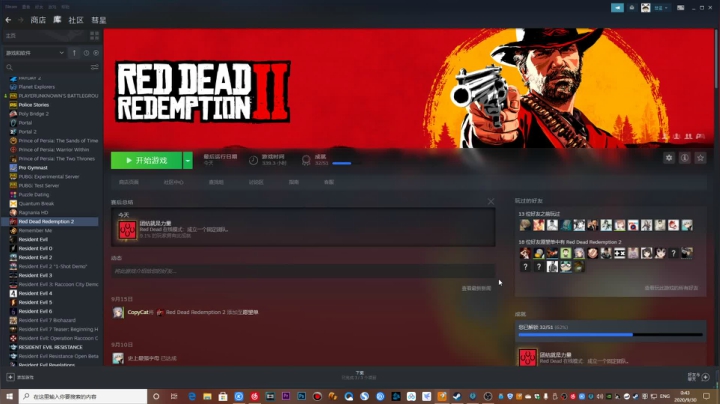Open the 社区 (Community) tab

pos(76,20)
